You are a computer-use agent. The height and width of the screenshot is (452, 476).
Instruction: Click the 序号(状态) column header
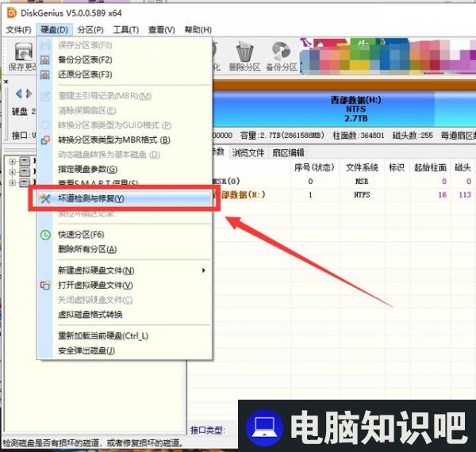(314, 167)
